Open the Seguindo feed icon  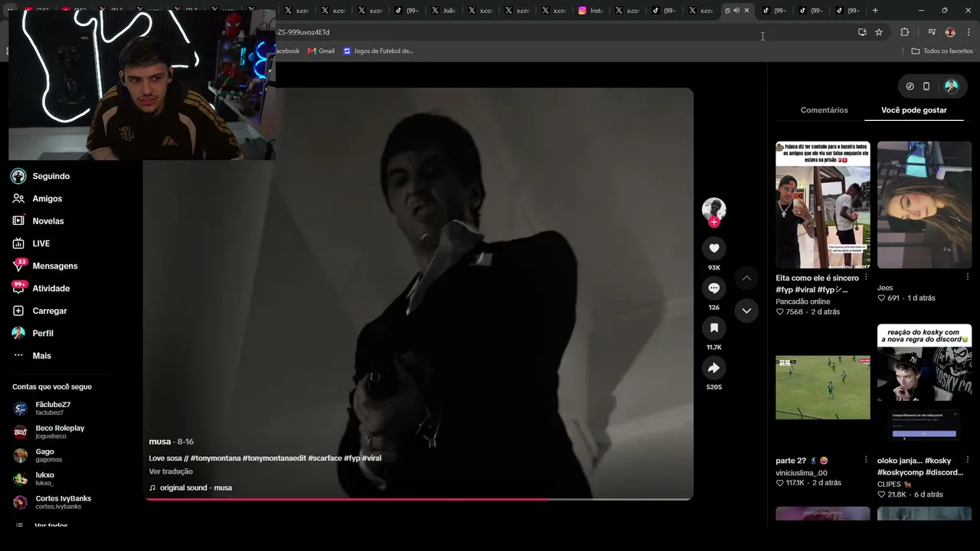[18, 176]
